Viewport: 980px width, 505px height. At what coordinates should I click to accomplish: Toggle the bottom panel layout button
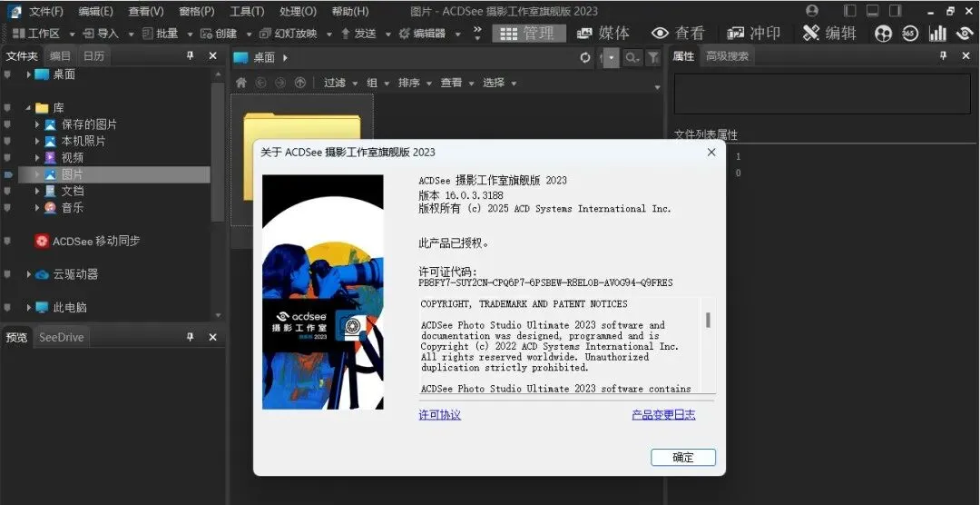coord(873,11)
